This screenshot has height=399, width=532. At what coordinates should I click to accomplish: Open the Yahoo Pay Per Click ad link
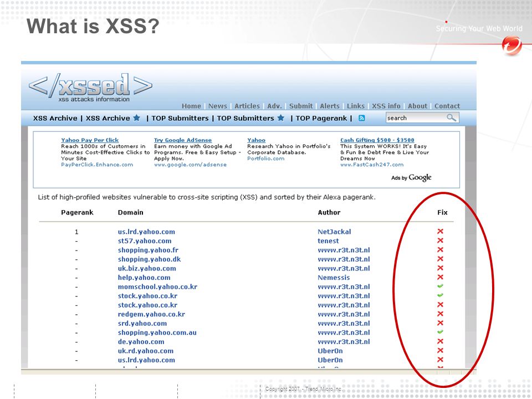pyautogui.click(x=90, y=140)
